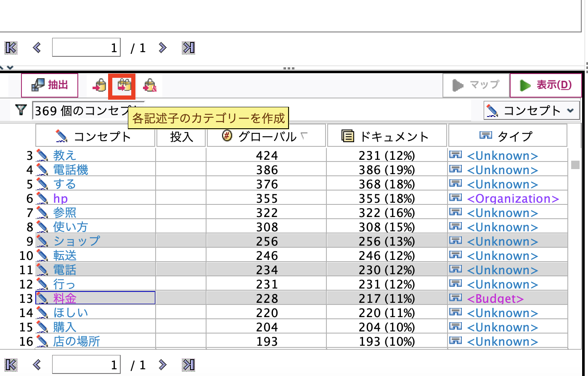Click the <Budget> type link for 料金
Image resolution: width=588 pixels, height=376 pixels.
click(496, 299)
